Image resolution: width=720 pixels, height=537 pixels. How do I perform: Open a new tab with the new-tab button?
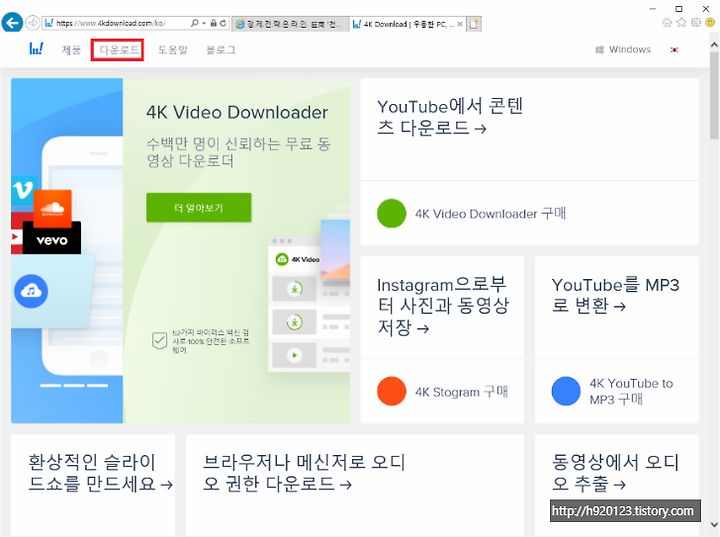pos(474,24)
